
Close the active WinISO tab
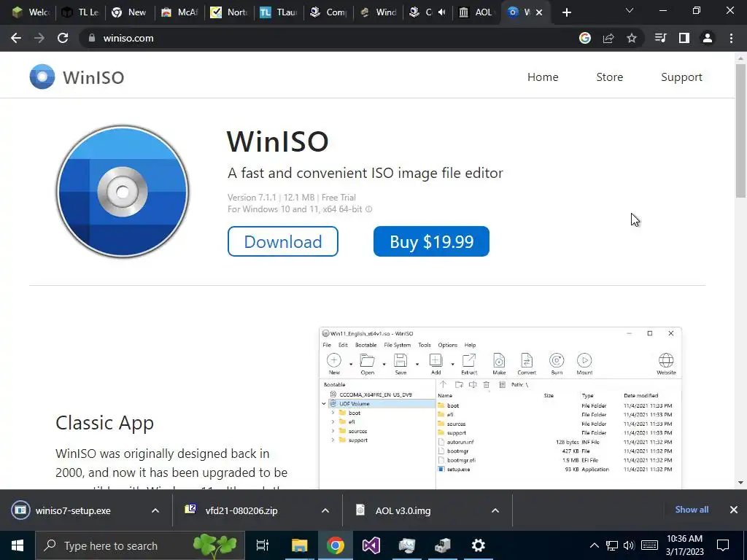pos(539,12)
